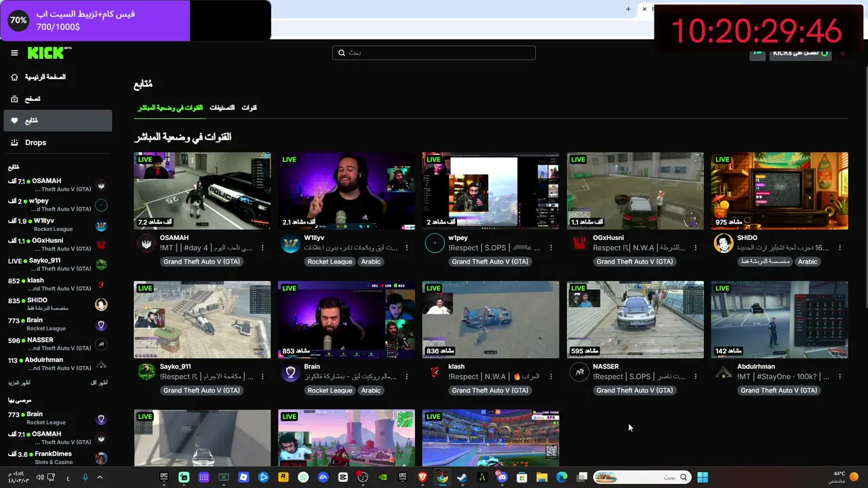Open Rockstar Games Launcher in taskbar
This screenshot has width=868, height=488.
point(283,477)
